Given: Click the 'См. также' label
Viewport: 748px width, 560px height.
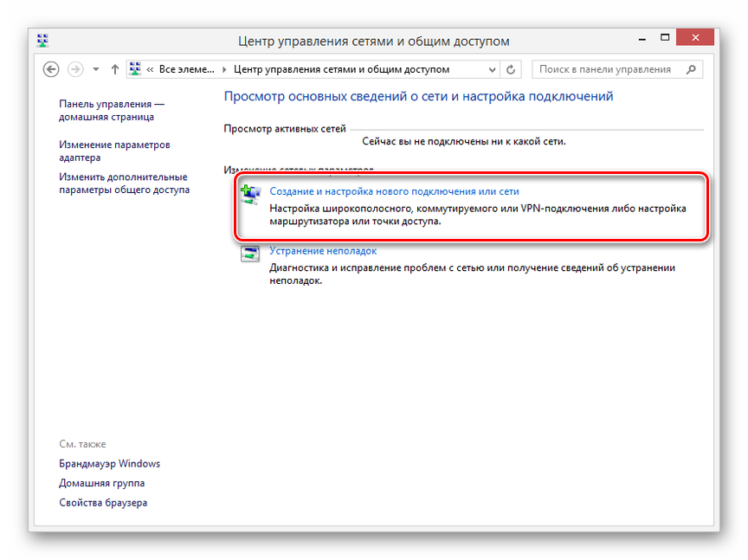Looking at the screenshot, I should point(82,444).
